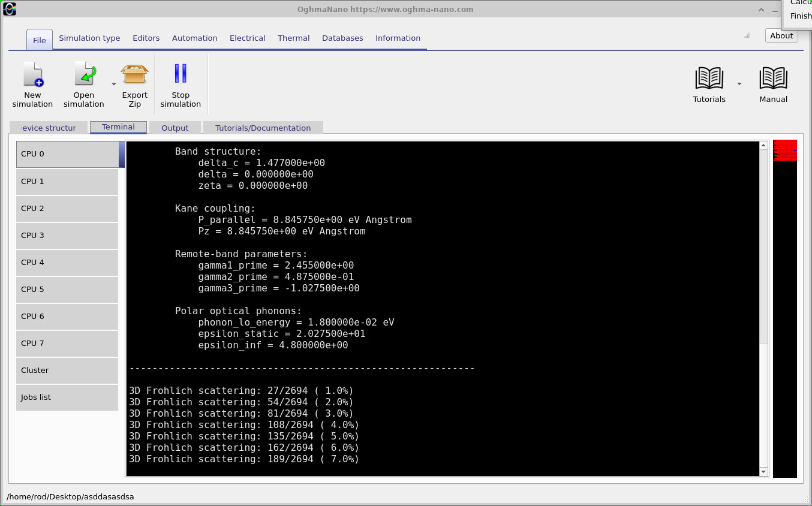The width and height of the screenshot is (812, 506).
Task: Click terminal scrollbar up arrow
Action: point(763,146)
